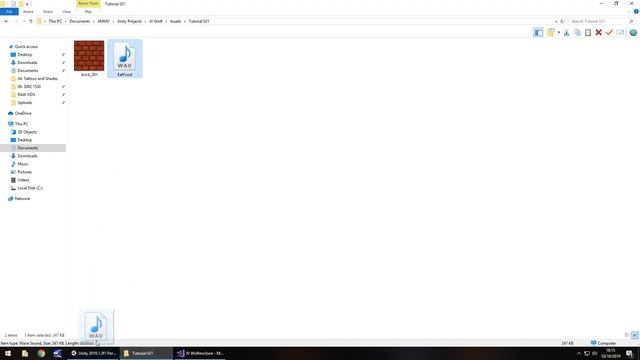Image resolution: width=640 pixels, height=360 pixels.
Task: Click the Rename toolbar icon
Action: pyautogui.click(x=620, y=33)
